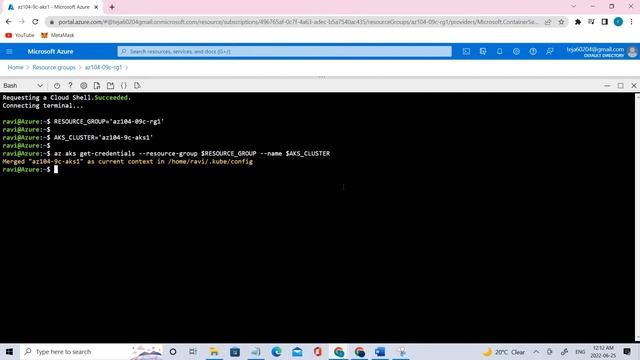Go to Resource groups breadcrumb
This screenshot has width=640, height=360.
pyautogui.click(x=54, y=67)
